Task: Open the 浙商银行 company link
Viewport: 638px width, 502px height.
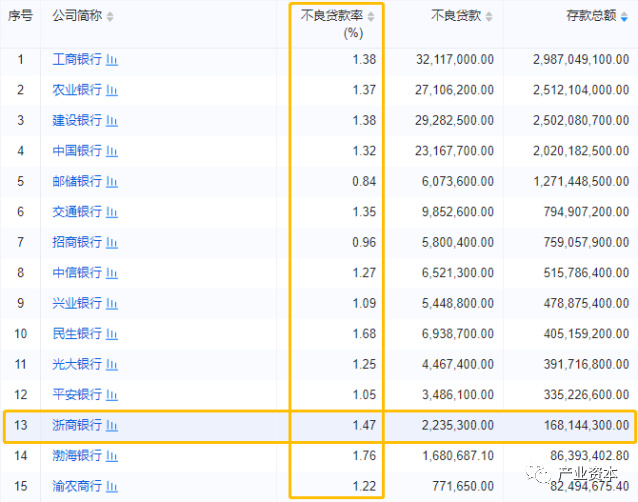Action: 77,425
